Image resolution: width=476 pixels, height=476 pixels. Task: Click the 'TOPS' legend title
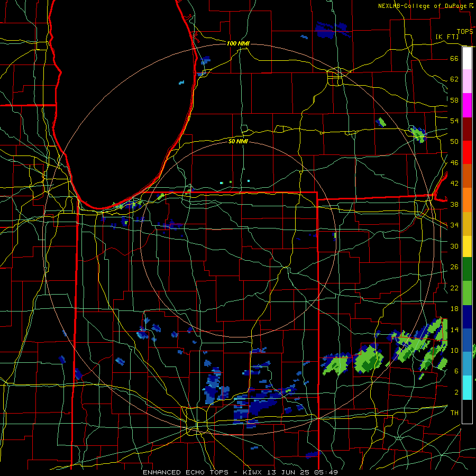[x=465, y=32]
